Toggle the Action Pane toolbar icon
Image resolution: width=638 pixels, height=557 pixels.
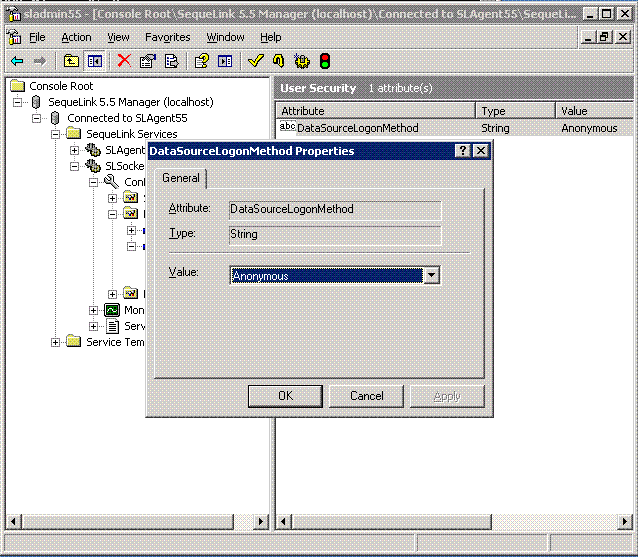tap(225, 61)
